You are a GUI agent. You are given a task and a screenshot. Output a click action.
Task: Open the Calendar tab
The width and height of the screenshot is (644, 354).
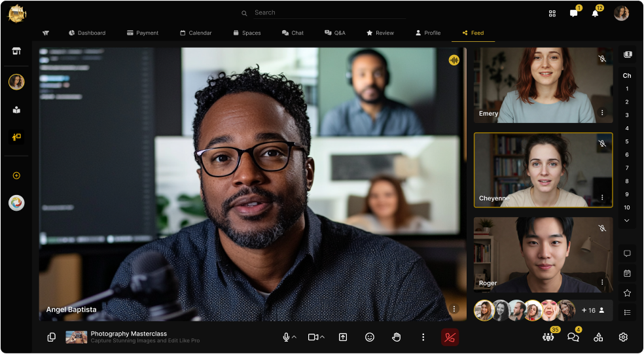point(196,33)
